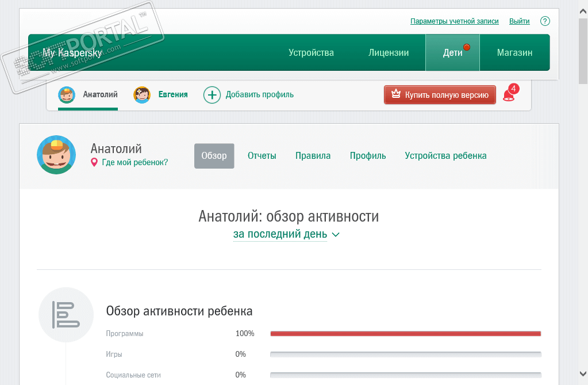Image resolution: width=588 pixels, height=385 pixels.
Task: Click Anatoliy's small avatar in profile bar
Action: pyautogui.click(x=67, y=94)
